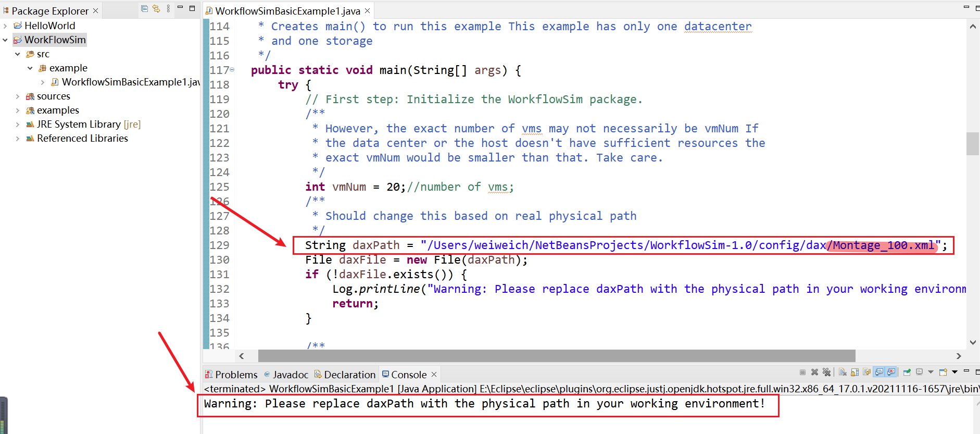Expand the HelloWorld project
The height and width of the screenshot is (434, 980).
[5, 26]
